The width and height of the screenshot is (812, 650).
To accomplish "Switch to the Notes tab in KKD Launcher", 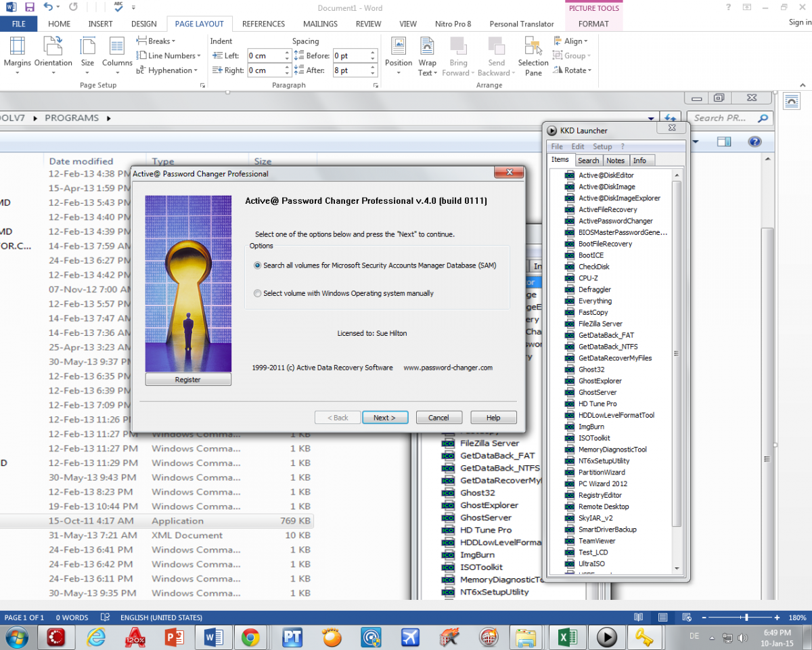I will click(616, 160).
